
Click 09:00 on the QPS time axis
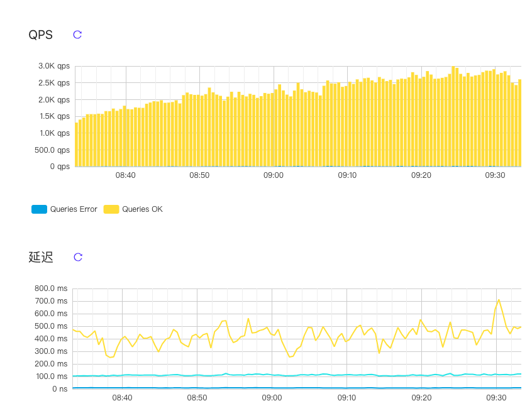[x=274, y=175]
